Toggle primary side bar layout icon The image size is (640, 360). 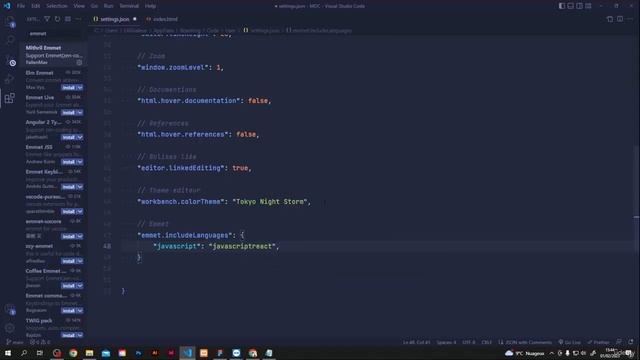(x=562, y=6)
